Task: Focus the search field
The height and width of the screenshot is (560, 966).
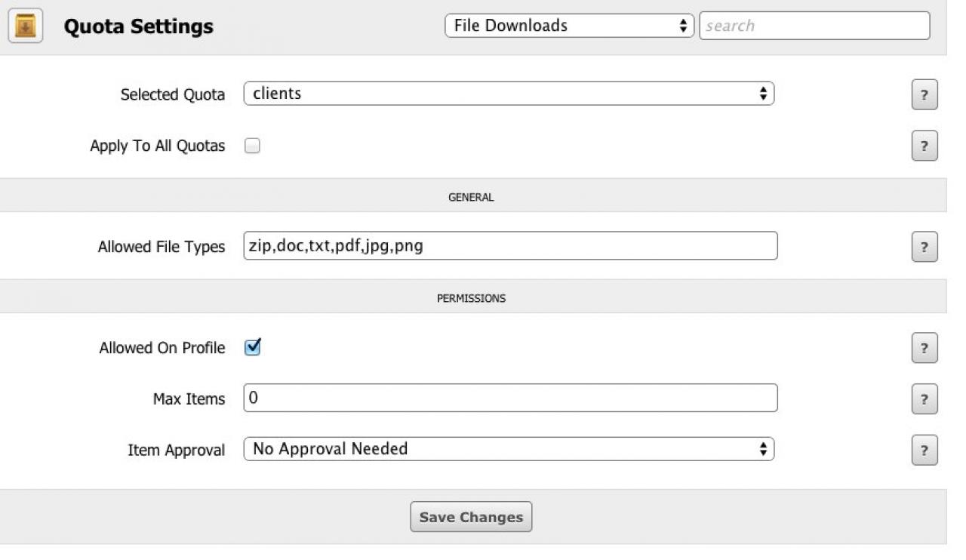Action: point(814,26)
